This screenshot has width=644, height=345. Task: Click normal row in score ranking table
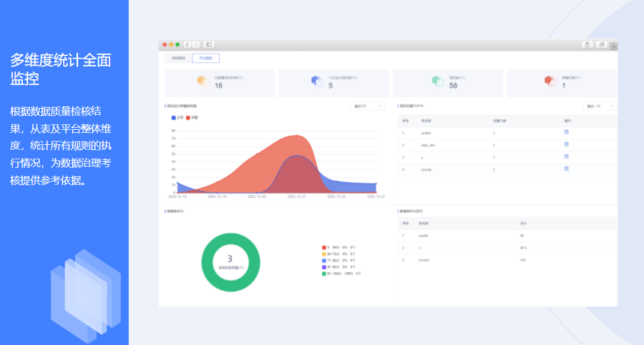(508, 260)
